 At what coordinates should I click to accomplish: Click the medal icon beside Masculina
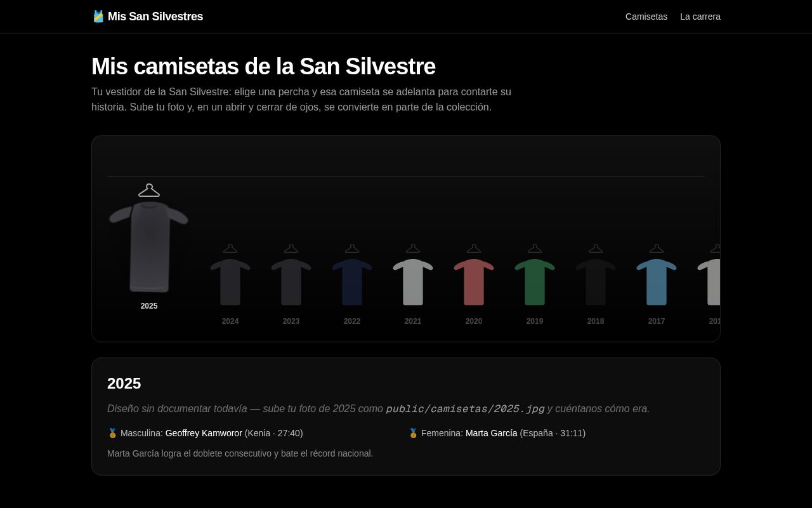tap(112, 433)
